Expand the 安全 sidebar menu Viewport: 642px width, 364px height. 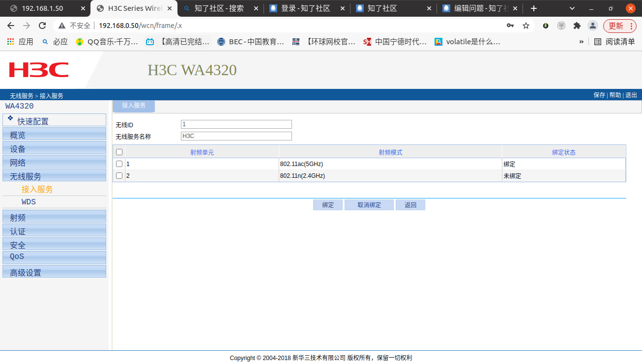54,244
